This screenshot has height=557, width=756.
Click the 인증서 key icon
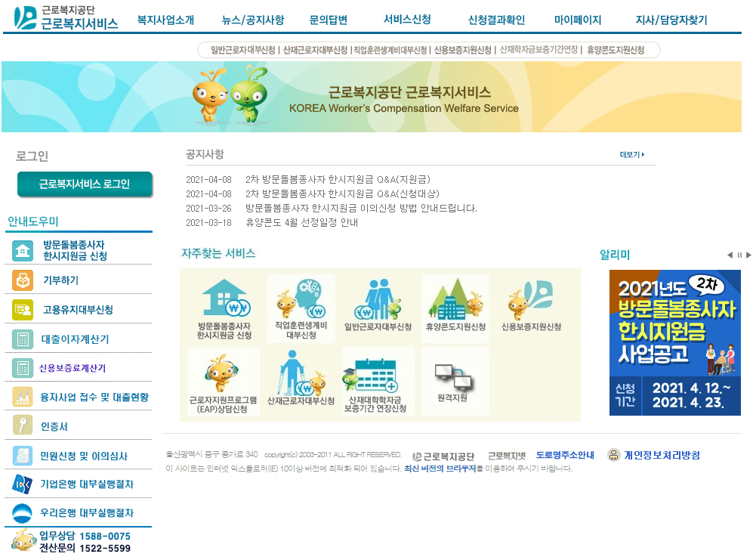coord(23,425)
